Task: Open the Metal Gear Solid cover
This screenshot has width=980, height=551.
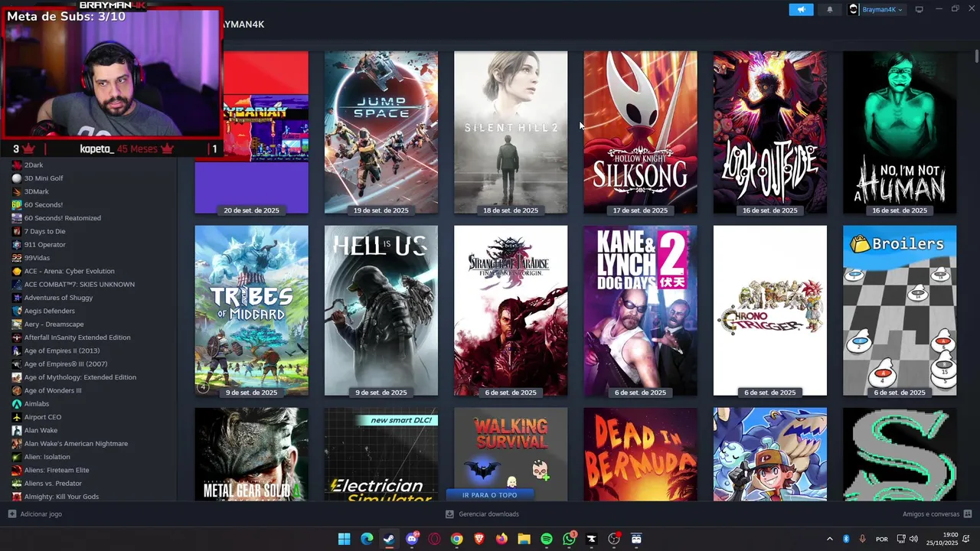Action: pyautogui.click(x=252, y=455)
